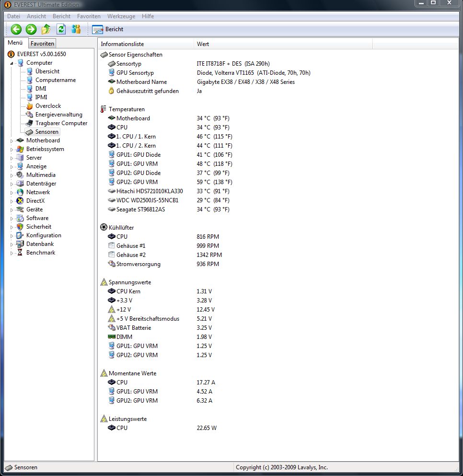Viewport: 463px width, 476px height.
Task: Collapse the Computer tree node
Action: 12,63
